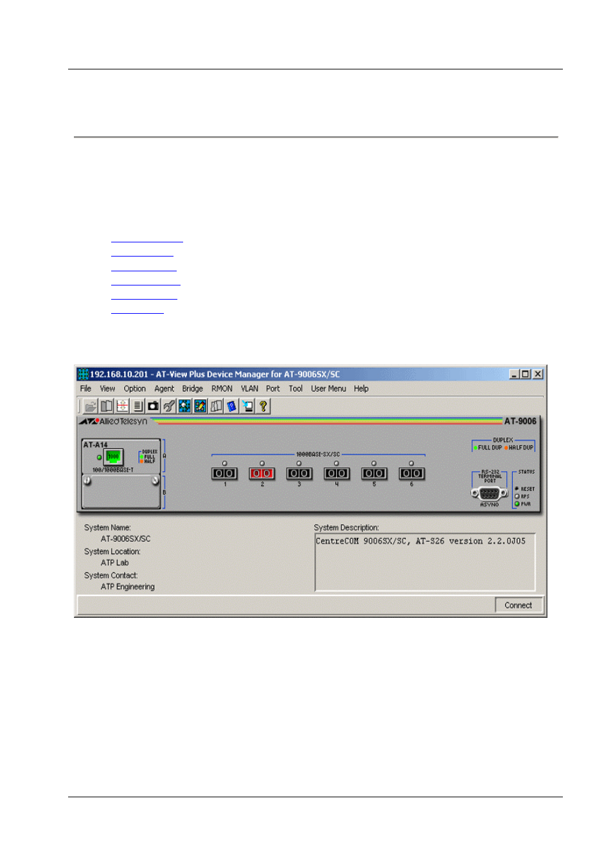This screenshot has width=613, height=868.
Task: Open the Help menu
Action: tap(361, 388)
